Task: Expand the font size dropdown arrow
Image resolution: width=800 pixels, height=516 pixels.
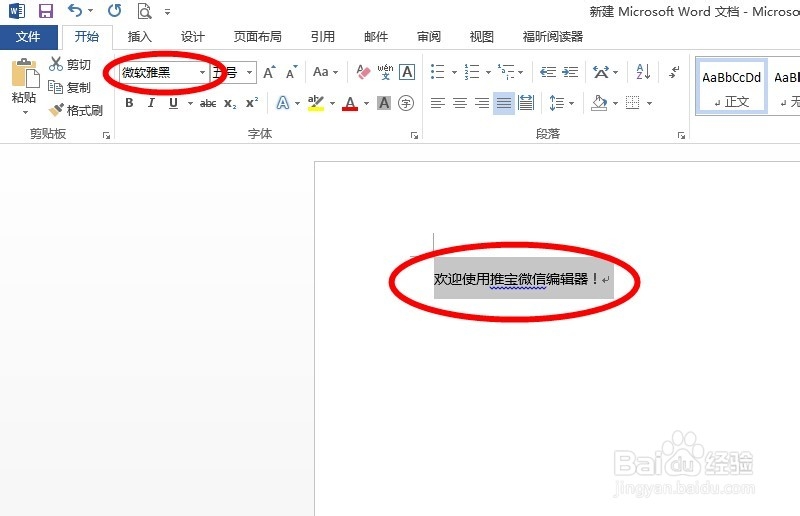Action: [x=249, y=72]
